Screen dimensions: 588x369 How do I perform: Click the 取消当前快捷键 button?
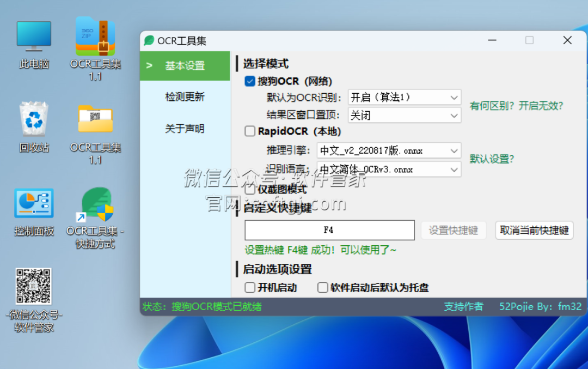pyautogui.click(x=534, y=230)
